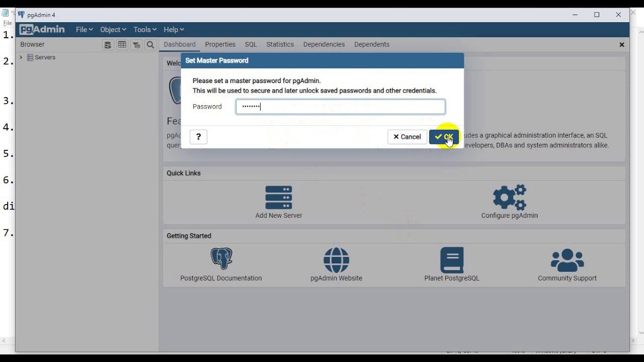Click the Add New Server link text
Screen dimensions: 644x362
279,215
